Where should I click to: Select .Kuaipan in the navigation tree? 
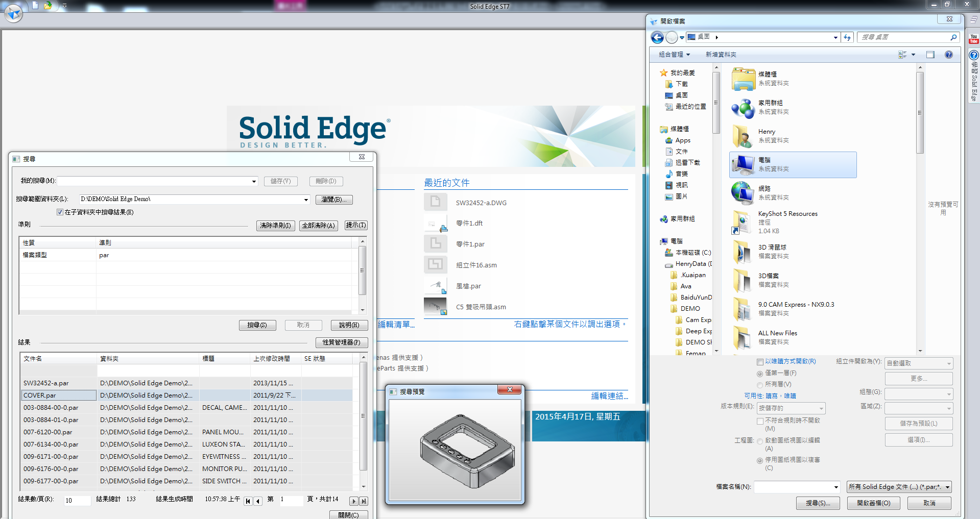[693, 275]
